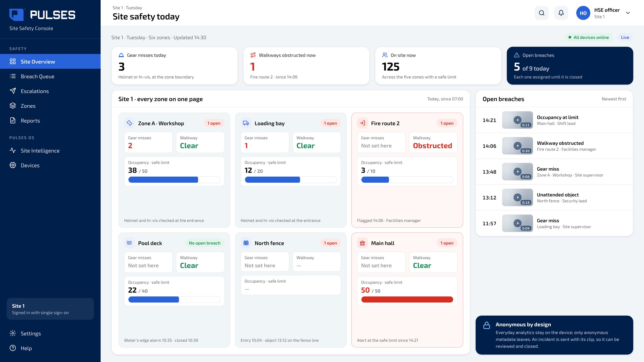Open Walkways obstructed now card

(306, 66)
